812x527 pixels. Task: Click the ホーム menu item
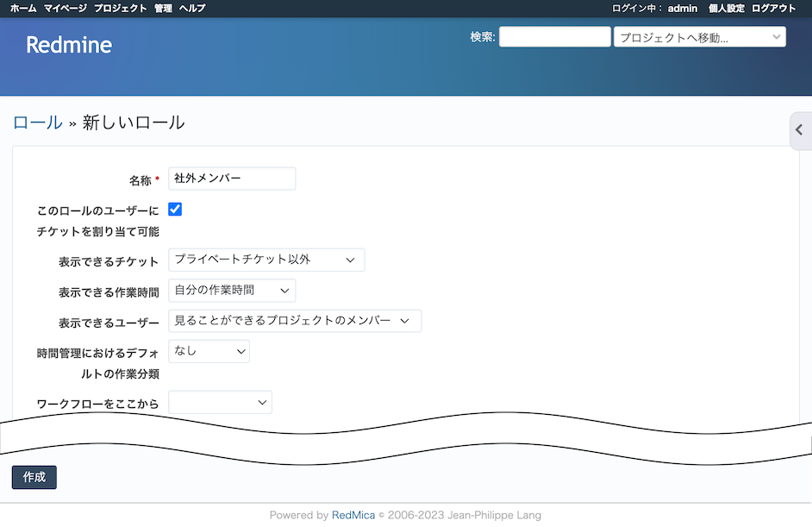point(23,8)
